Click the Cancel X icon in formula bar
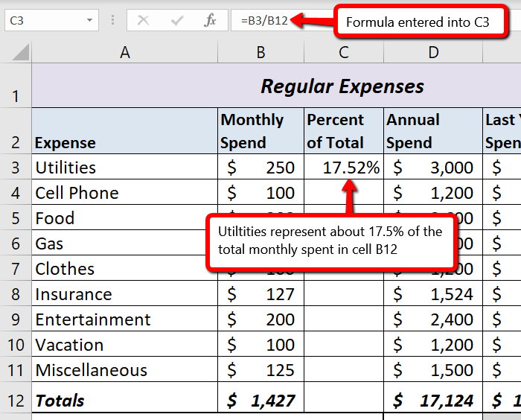The width and height of the screenshot is (521, 420). point(143,21)
